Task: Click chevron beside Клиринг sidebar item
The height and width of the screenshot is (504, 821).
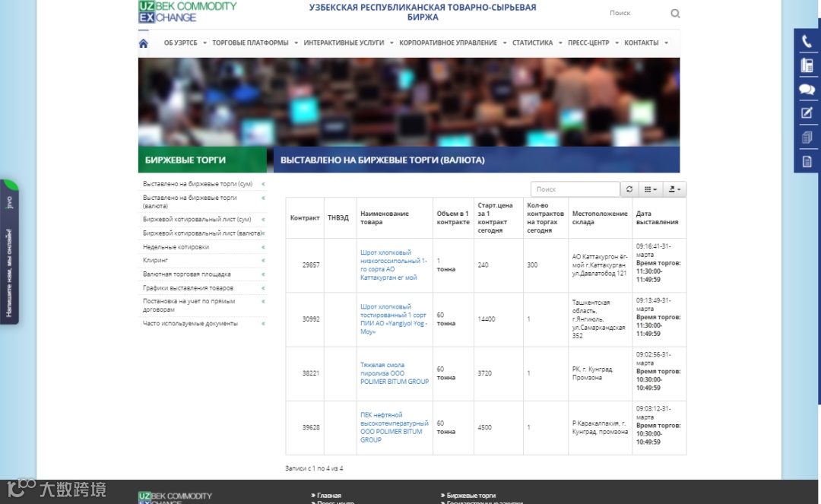Action: pyautogui.click(x=263, y=260)
